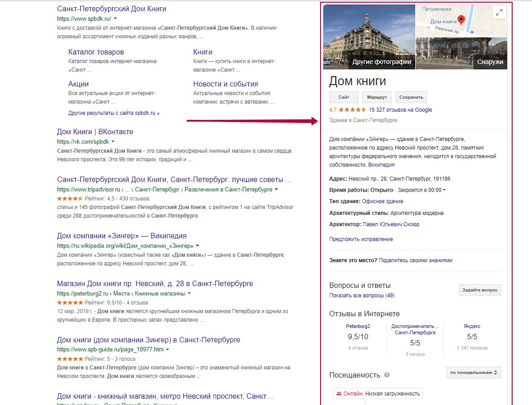Click Другие результаты с сайта spbdk.ru
This screenshot has height=405, width=532.
[x=114, y=113]
